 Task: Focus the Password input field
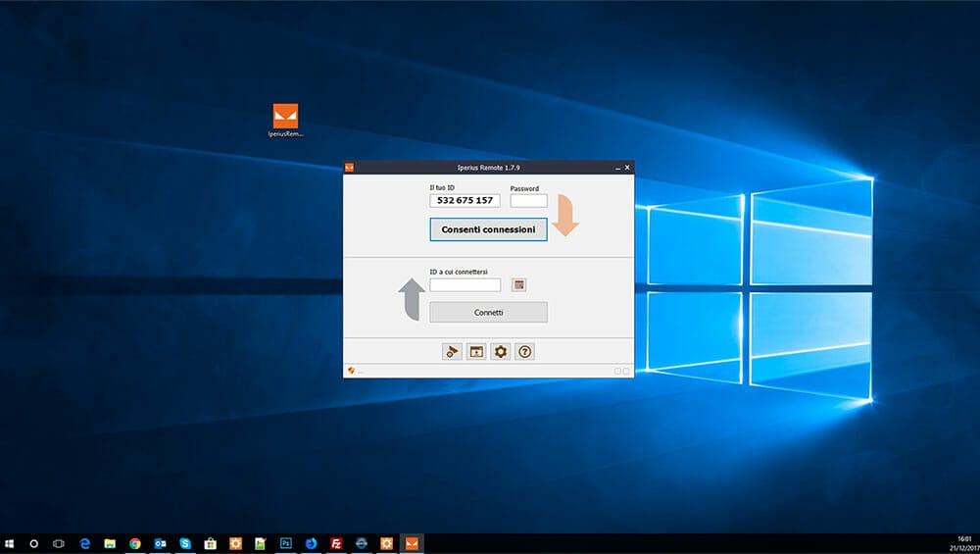click(x=528, y=201)
